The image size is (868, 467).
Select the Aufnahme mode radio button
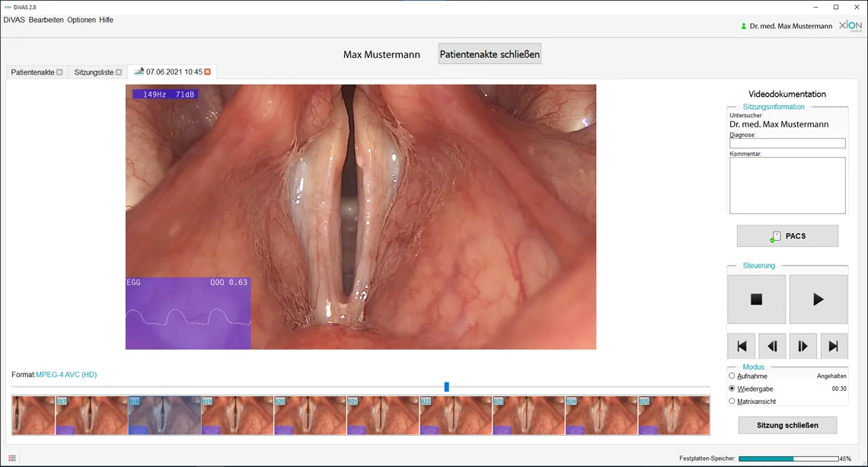(732, 376)
